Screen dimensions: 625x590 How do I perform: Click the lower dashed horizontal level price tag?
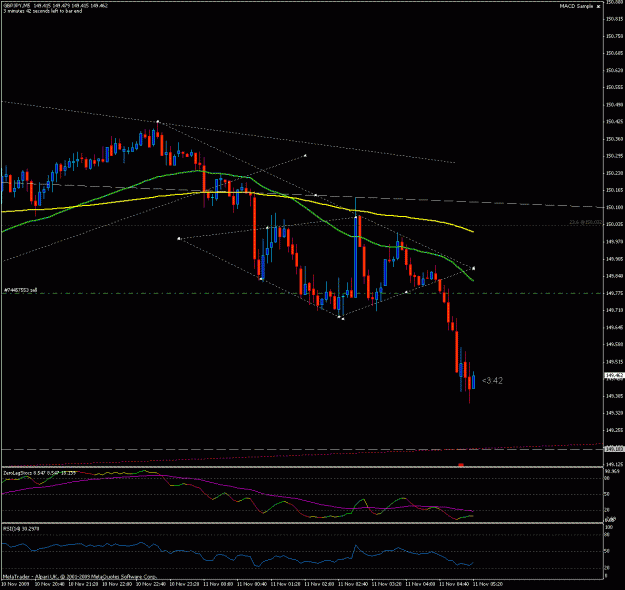[614, 449]
